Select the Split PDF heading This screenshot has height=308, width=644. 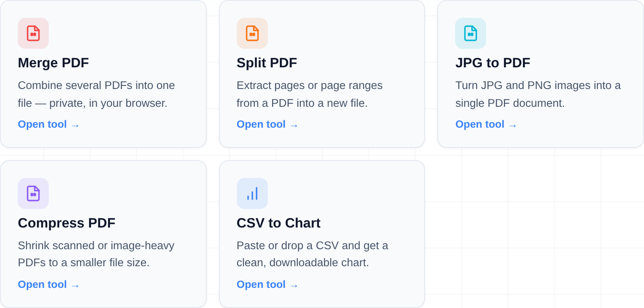coord(267,63)
